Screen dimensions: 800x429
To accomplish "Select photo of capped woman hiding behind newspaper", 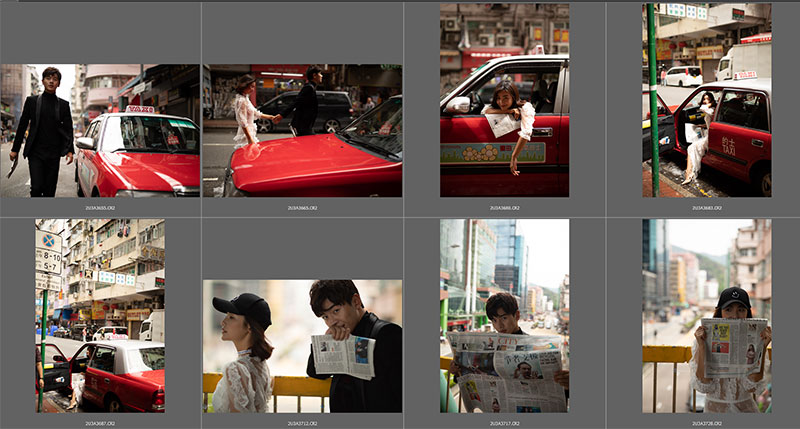I will click(707, 316).
